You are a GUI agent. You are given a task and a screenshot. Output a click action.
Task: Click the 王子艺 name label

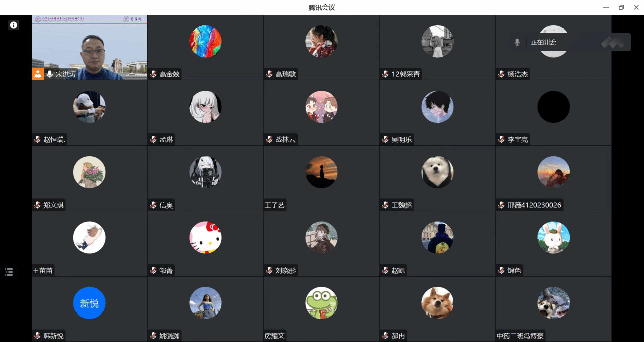(x=274, y=205)
